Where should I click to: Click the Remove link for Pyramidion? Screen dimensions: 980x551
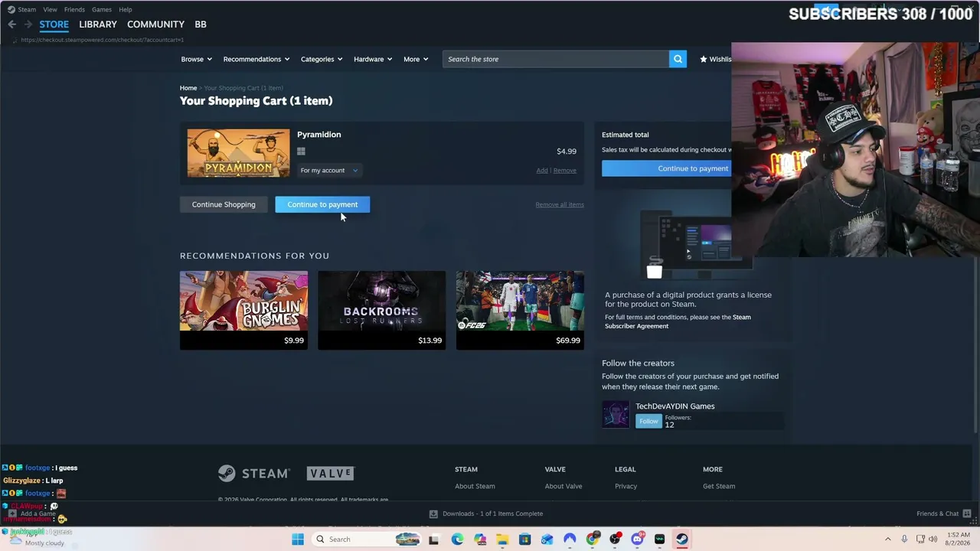(565, 171)
